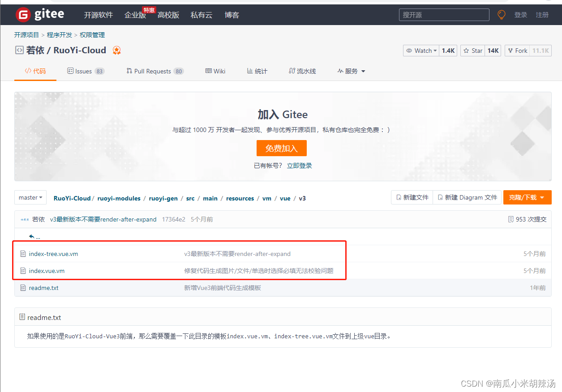The width and height of the screenshot is (562, 392).
Task: Switch to the Wiki tab
Action: 215,71
